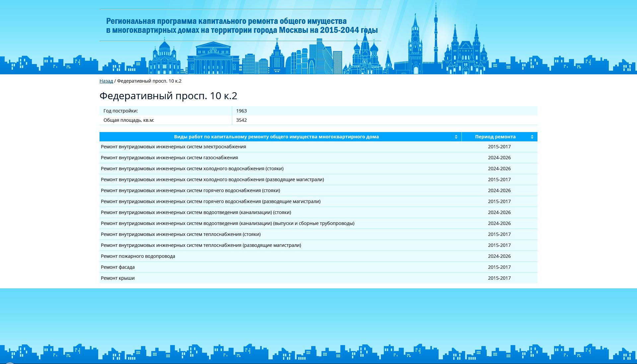Click sort arrows in Период ремонта column header
637x364 pixels.
click(532, 137)
